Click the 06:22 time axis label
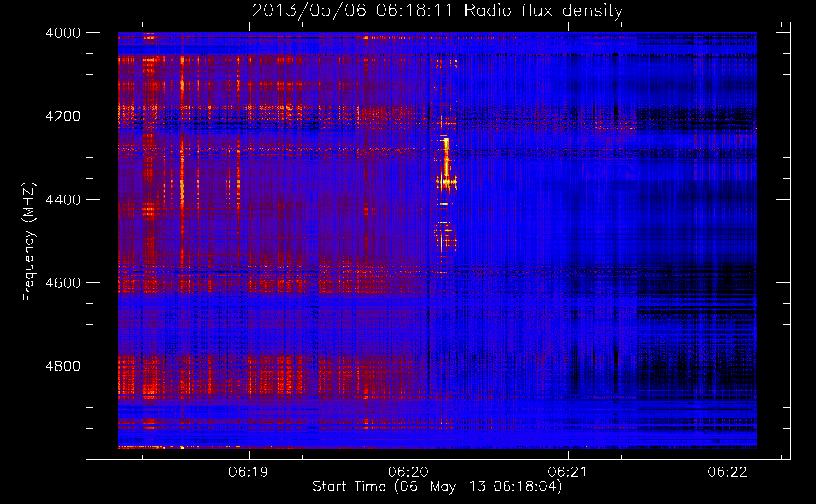Viewport: 816px width, 504px height. (727, 472)
